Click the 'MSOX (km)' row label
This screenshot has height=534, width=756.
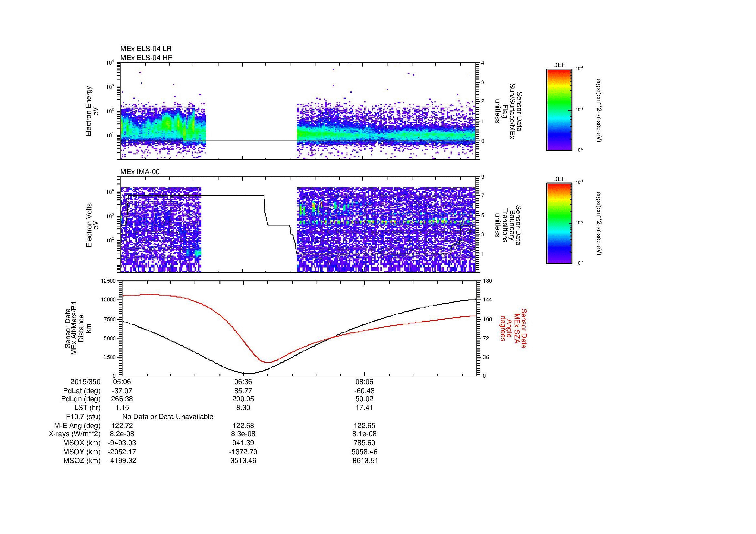82,443
